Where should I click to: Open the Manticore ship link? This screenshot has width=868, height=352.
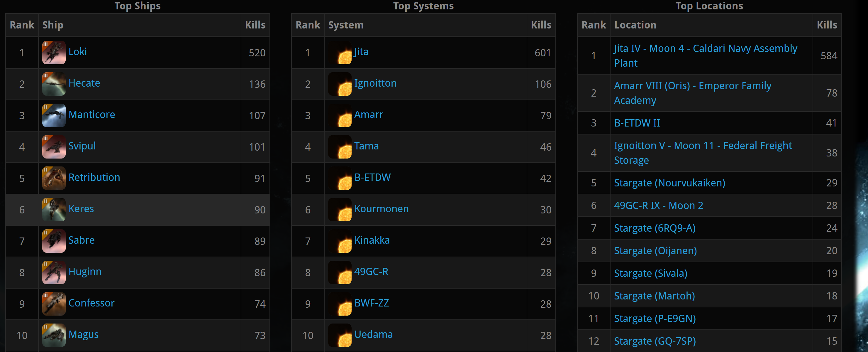point(92,114)
